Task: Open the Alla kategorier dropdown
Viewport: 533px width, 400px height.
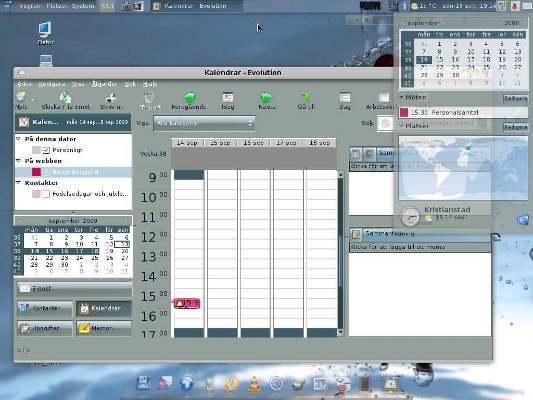Action: coord(204,123)
